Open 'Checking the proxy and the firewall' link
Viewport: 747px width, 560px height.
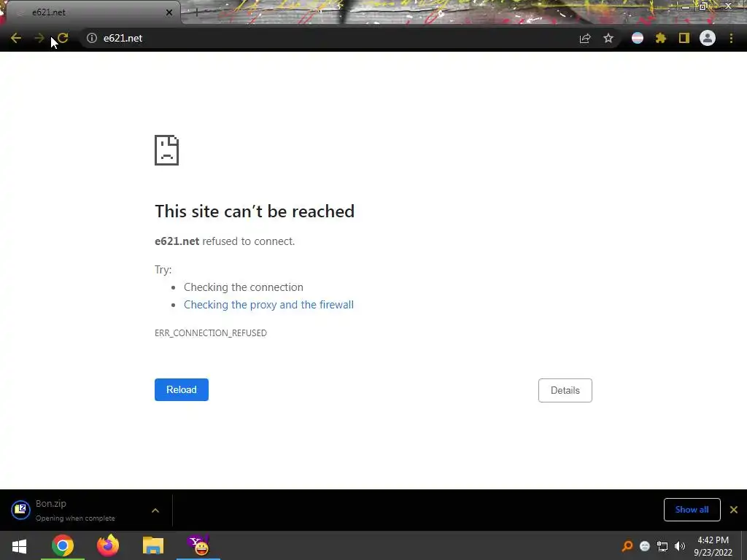pyautogui.click(x=268, y=305)
